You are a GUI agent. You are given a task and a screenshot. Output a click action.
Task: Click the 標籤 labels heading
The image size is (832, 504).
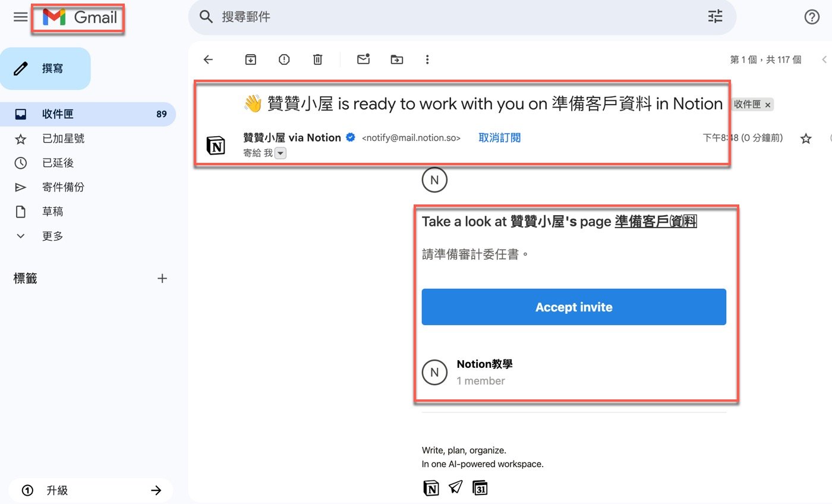click(x=26, y=278)
